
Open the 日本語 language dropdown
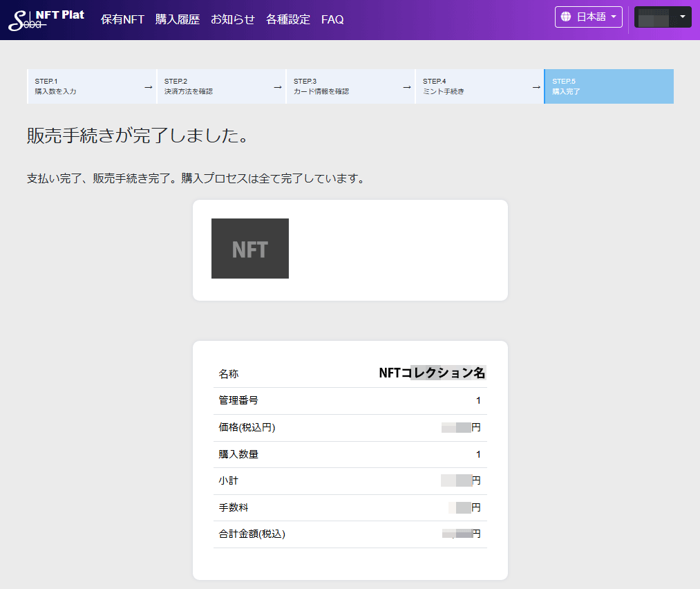coord(588,17)
